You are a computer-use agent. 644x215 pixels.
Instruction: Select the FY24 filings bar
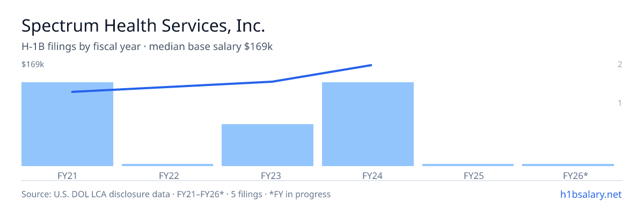[368, 124]
